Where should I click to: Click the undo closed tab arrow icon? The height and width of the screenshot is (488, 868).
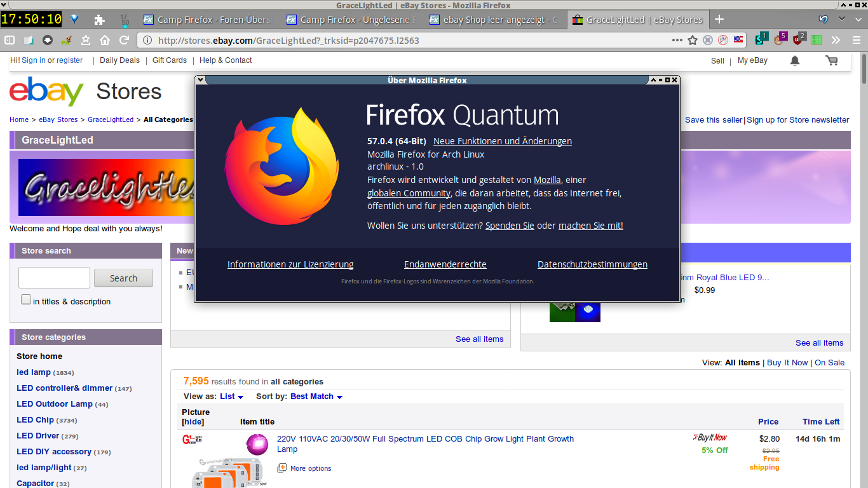coord(824,19)
